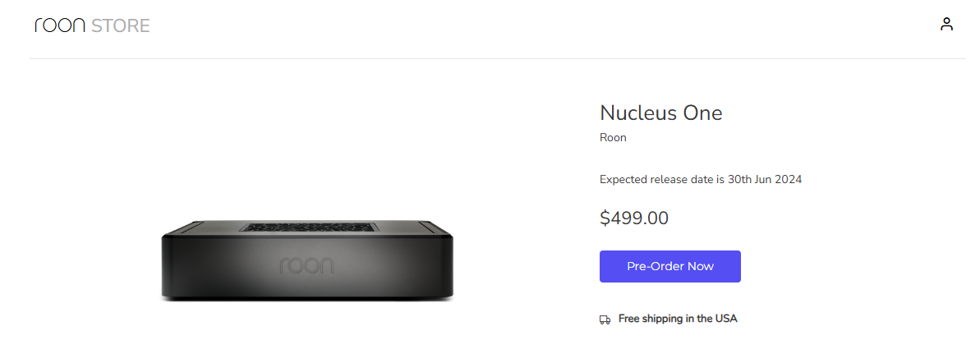Viewport: 980px width, 340px height.
Task: Click the roon logo in the header
Action: click(x=60, y=25)
